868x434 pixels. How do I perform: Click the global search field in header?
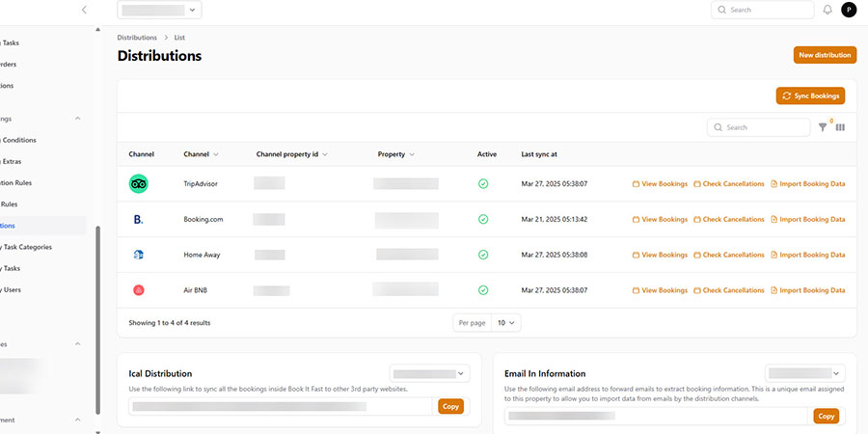[x=762, y=10]
